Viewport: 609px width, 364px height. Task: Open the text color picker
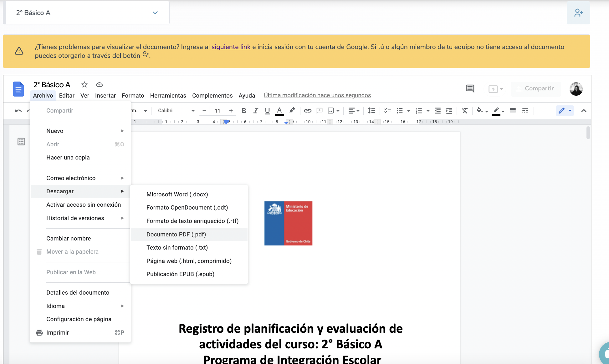279,111
